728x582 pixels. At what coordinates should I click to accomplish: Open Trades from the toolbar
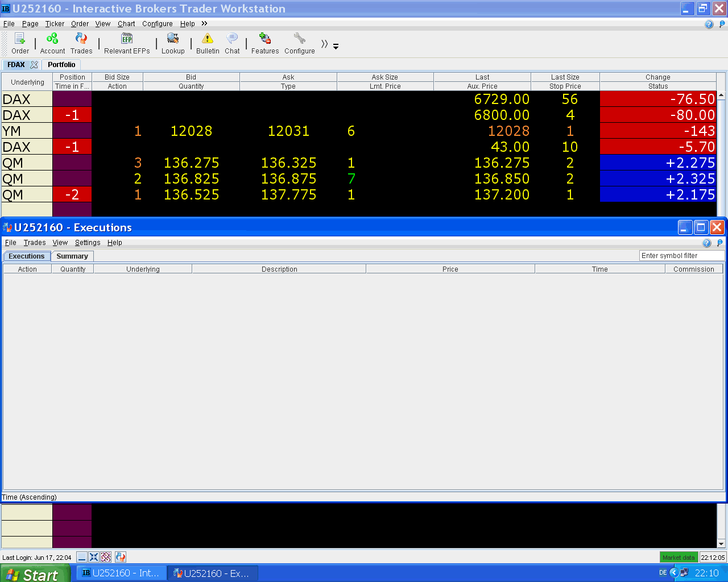click(81, 43)
